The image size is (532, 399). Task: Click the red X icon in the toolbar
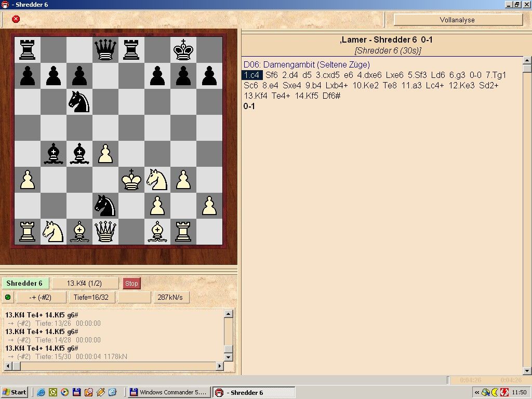[16, 19]
